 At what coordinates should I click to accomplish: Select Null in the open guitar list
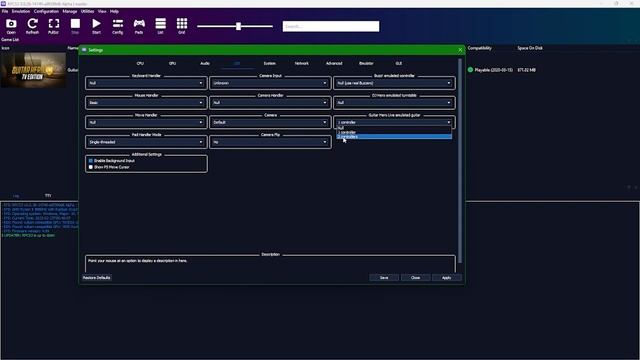pos(394,128)
